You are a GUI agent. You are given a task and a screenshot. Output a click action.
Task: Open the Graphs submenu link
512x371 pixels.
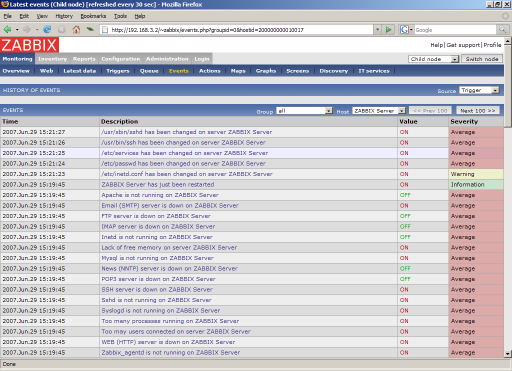pos(266,71)
